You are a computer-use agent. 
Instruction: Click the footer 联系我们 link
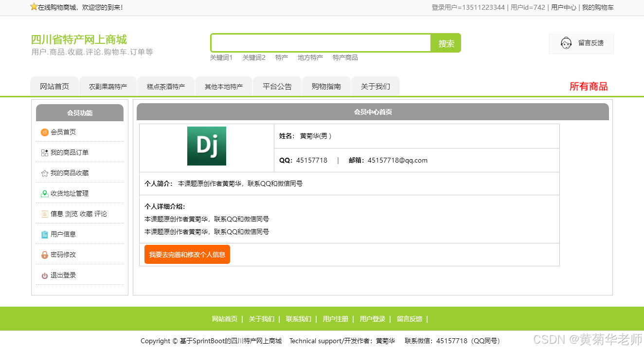point(299,319)
